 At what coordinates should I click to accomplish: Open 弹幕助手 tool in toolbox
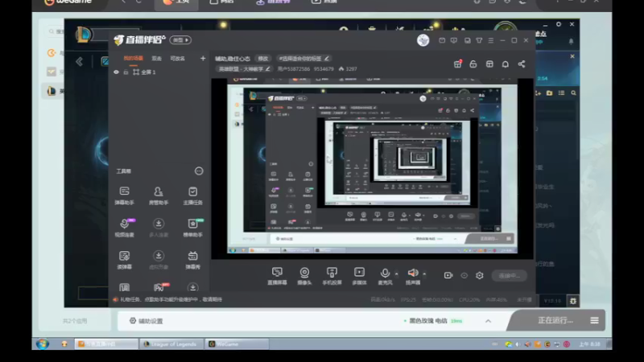coord(125,195)
